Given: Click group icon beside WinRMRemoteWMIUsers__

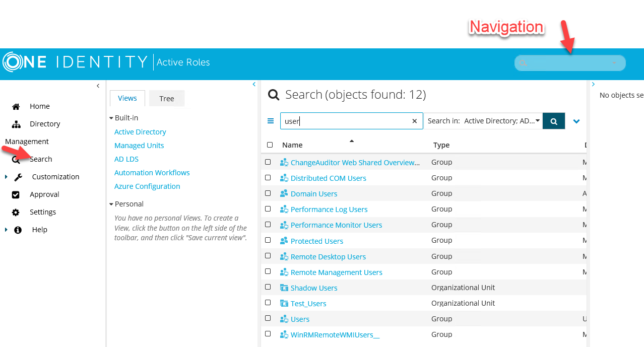Looking at the screenshot, I should [x=284, y=335].
